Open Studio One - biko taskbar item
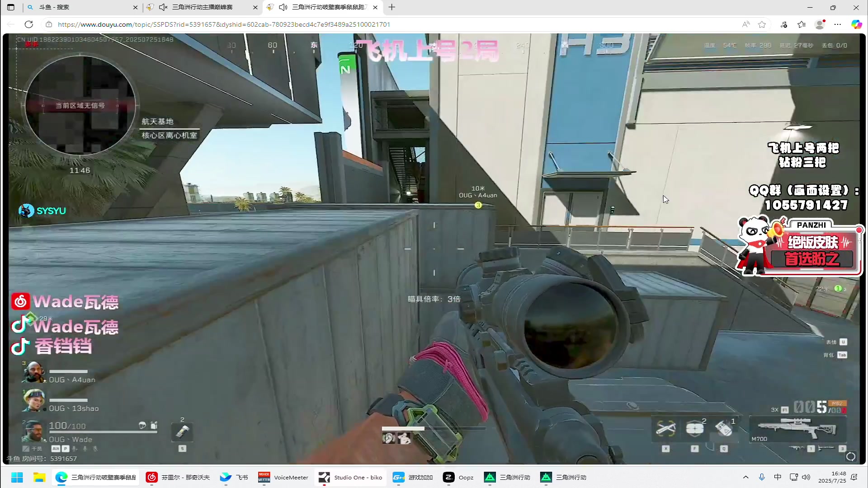Screen dimensions: 868x488 coord(350,477)
